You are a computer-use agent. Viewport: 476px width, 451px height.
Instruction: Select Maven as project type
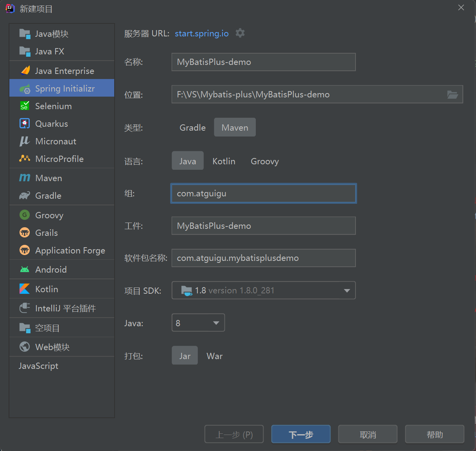point(235,128)
